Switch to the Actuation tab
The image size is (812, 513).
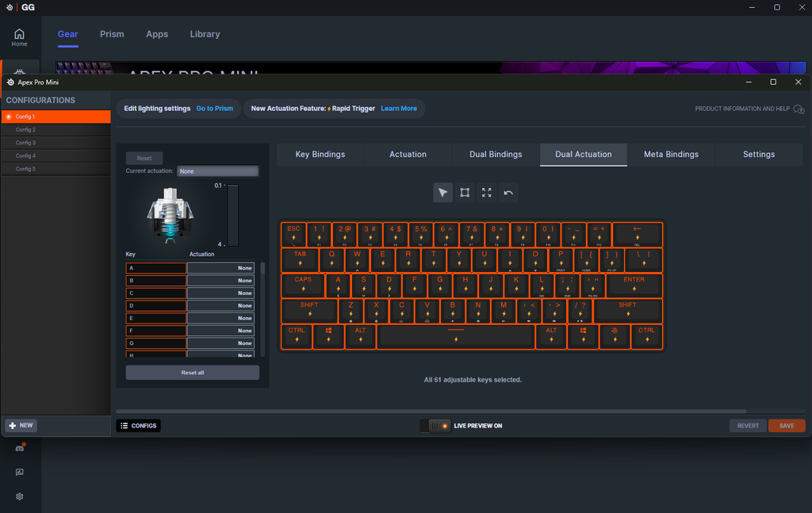(408, 155)
